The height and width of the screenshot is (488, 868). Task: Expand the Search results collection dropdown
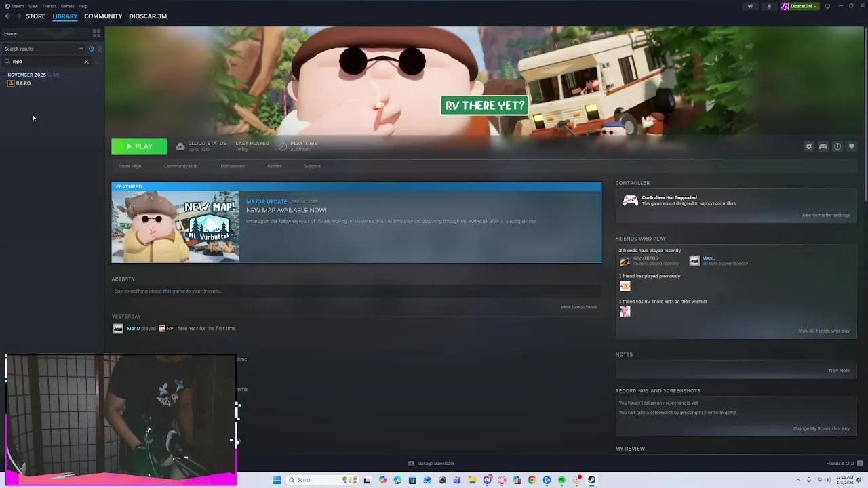81,49
